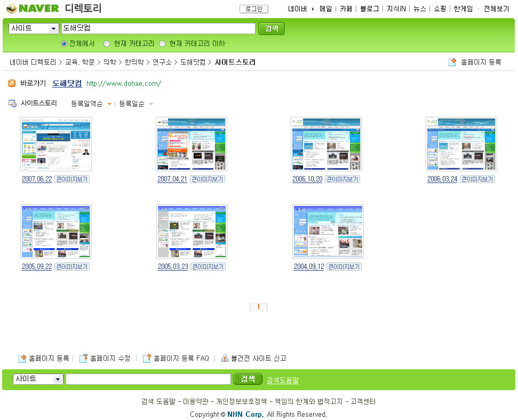Click the orange 바로가기 arrow icon
518x420 pixels.
coord(12,83)
